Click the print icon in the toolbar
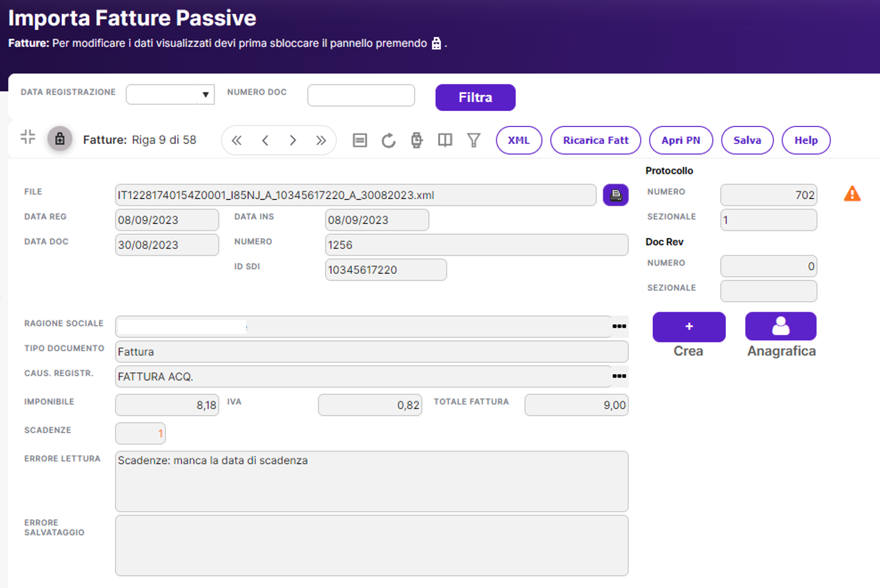Screen dimensions: 880x588 click(417, 140)
